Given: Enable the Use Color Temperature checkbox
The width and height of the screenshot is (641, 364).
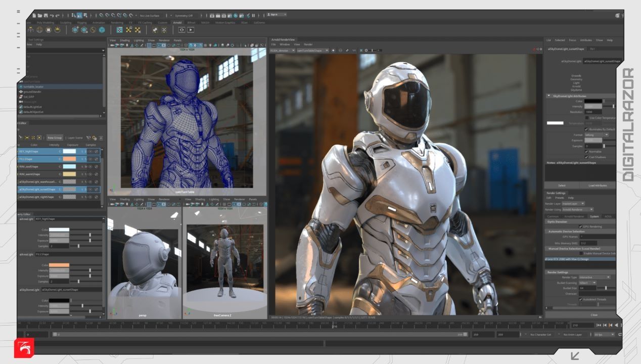Looking at the screenshot, I should coord(586,117).
